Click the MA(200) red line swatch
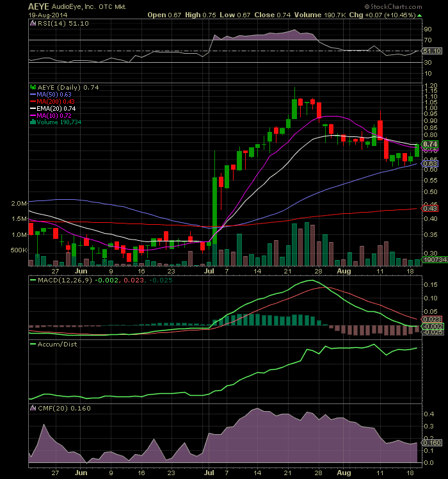Viewport: 448px width, 479px height. (33, 102)
